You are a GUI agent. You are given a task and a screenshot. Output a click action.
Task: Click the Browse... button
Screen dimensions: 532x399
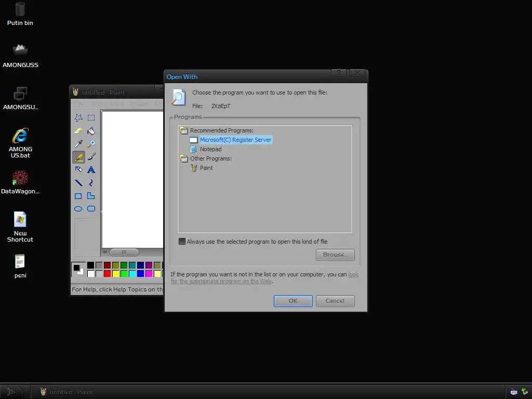pos(335,255)
